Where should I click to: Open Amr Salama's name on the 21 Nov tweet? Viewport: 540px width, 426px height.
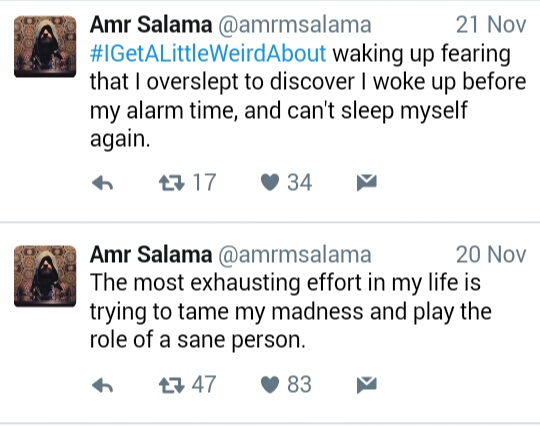tap(151, 25)
